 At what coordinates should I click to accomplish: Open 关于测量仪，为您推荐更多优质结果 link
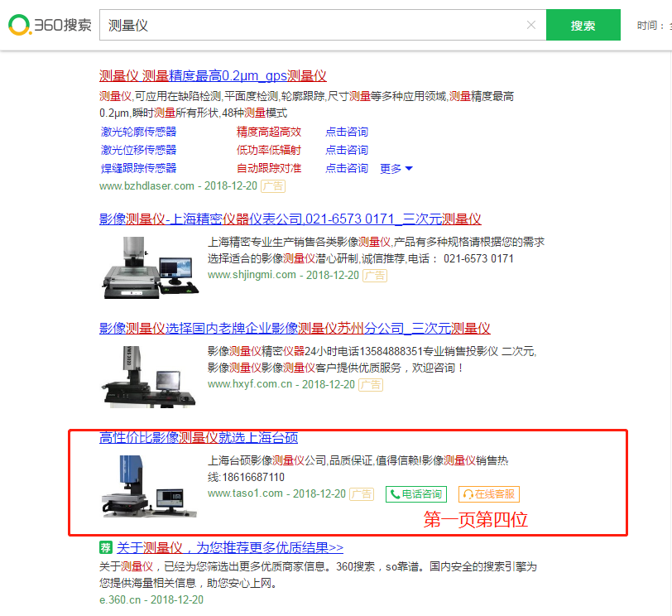pos(230,547)
